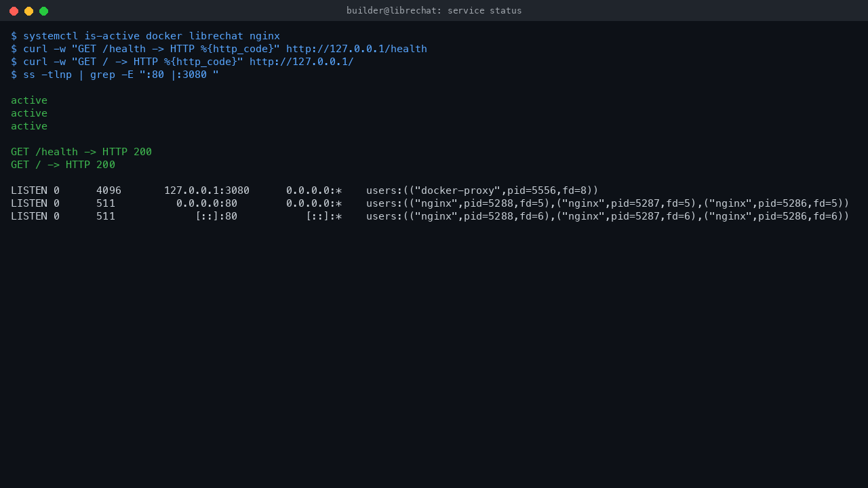Click the second 'active' status line
The width and height of the screenshot is (868, 488).
point(29,113)
